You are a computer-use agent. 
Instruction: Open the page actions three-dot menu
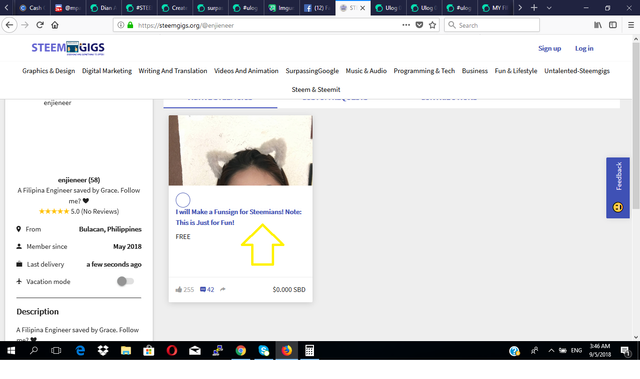tap(406, 25)
